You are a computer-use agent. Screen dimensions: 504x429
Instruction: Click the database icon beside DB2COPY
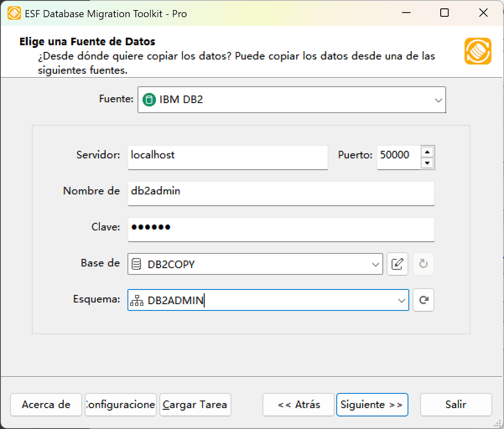[136, 264]
